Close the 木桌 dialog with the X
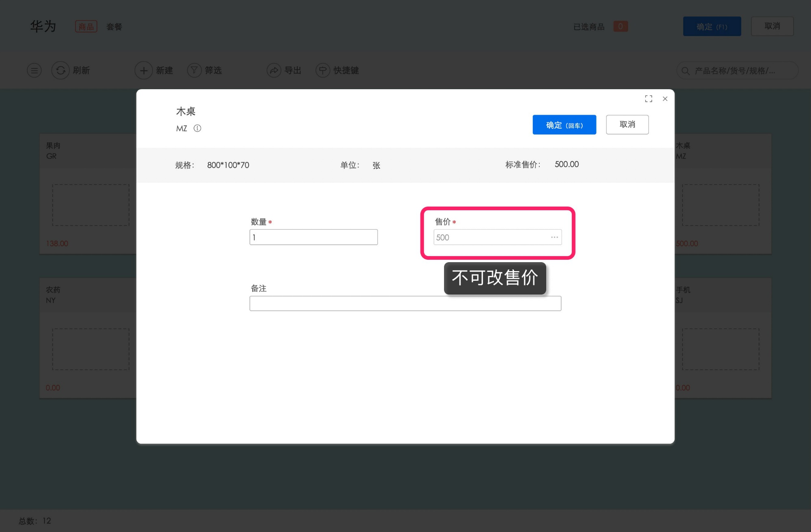The image size is (811, 532). pos(665,98)
